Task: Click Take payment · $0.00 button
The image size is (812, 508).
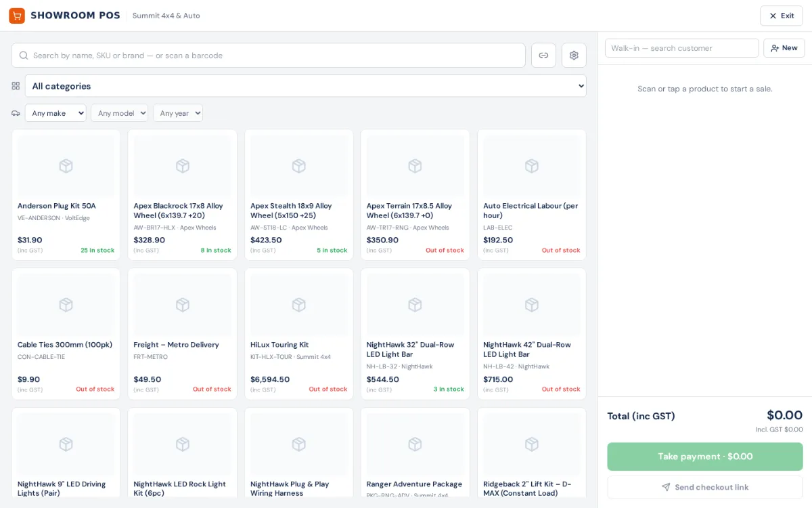Action: (x=705, y=457)
